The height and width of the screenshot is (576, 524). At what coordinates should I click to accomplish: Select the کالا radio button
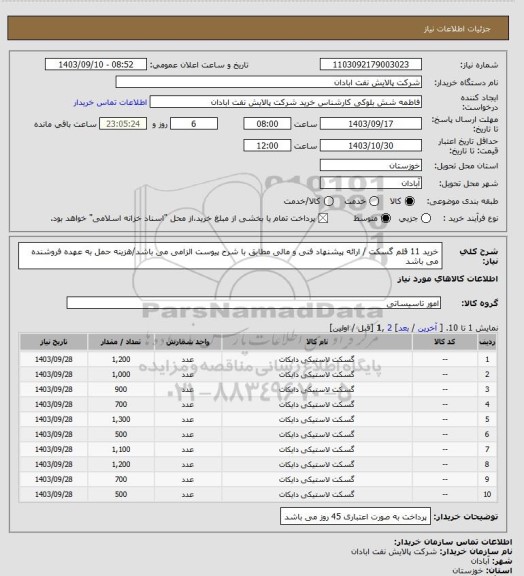409,201
